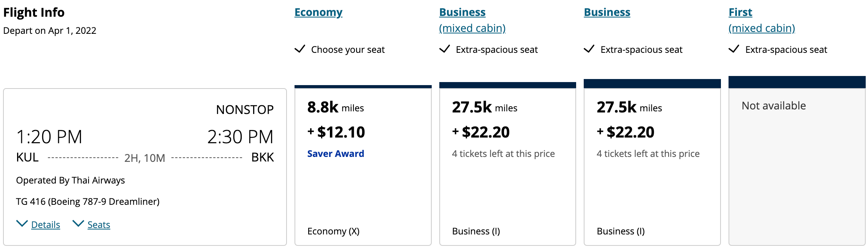
Task: Open the Economy fare column header
Action: click(x=318, y=12)
